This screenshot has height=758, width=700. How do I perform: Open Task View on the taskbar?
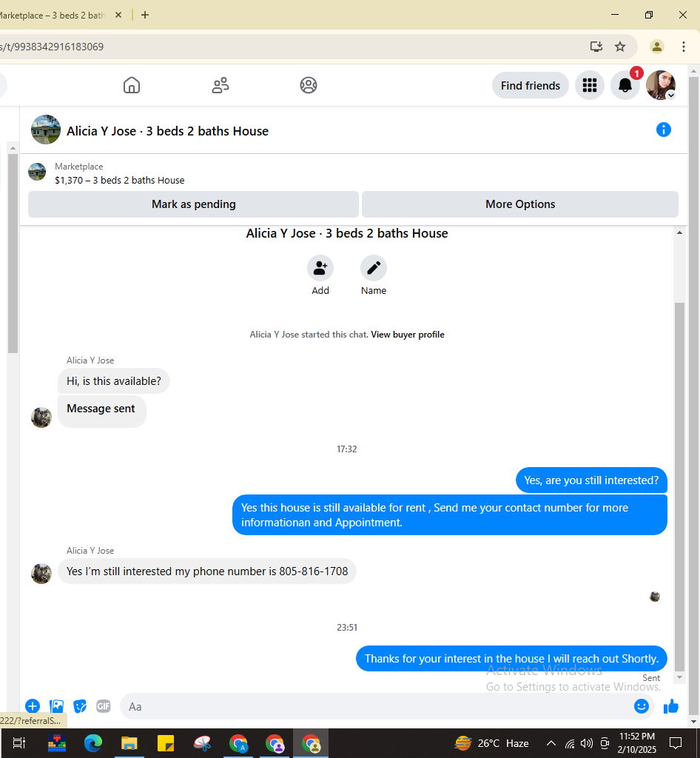click(x=18, y=743)
